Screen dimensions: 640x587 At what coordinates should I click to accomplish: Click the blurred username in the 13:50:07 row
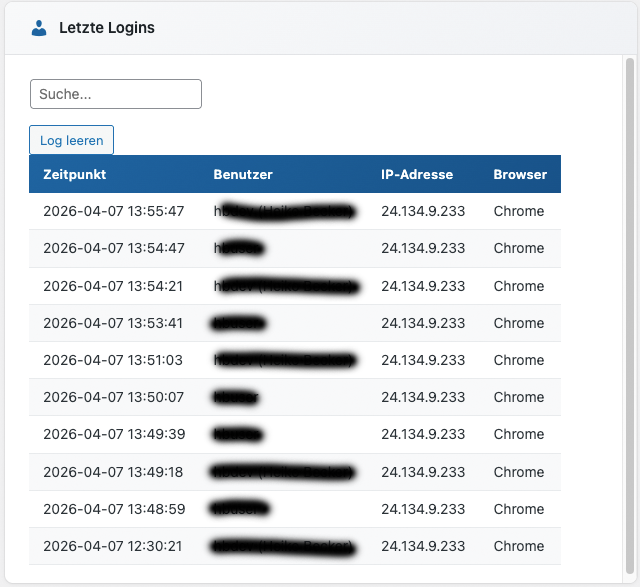click(237, 397)
